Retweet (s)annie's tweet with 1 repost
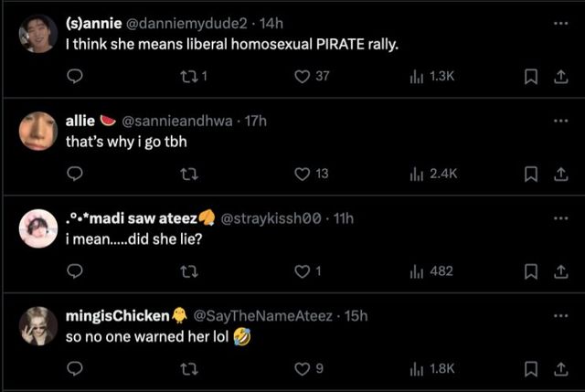The image size is (585, 392). (x=189, y=78)
